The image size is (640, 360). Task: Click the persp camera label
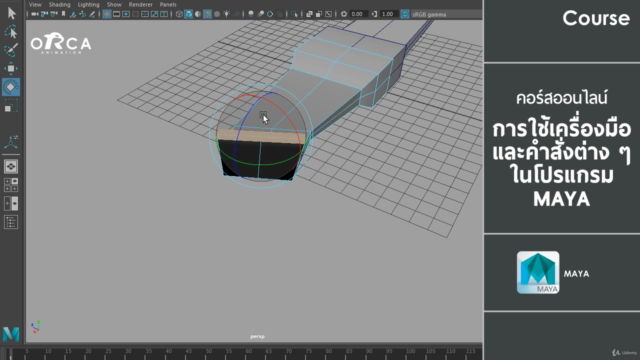pos(257,337)
